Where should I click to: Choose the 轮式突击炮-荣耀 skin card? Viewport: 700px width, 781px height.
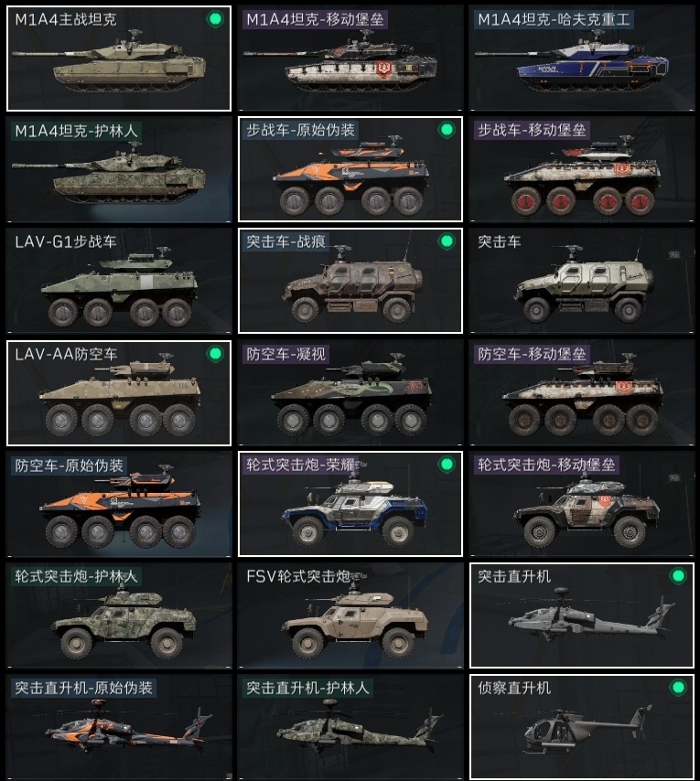[350, 504]
